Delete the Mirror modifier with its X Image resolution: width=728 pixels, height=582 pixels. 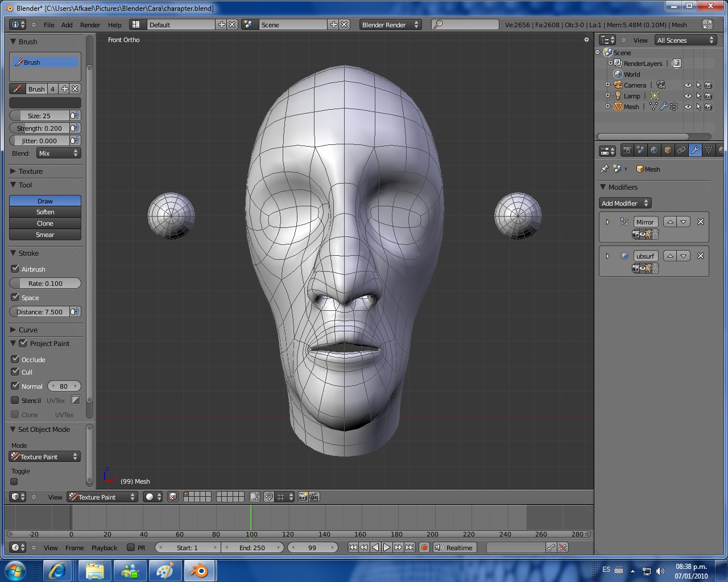point(701,222)
